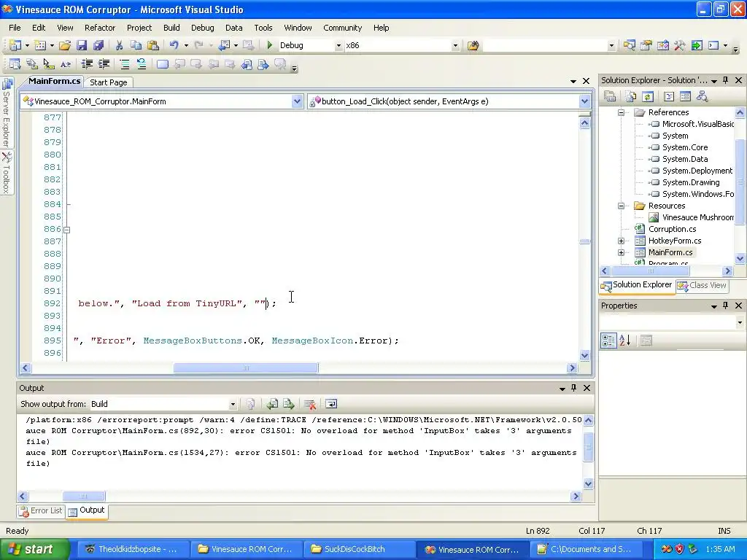Expand the MainForm.cs tree node

622,252
